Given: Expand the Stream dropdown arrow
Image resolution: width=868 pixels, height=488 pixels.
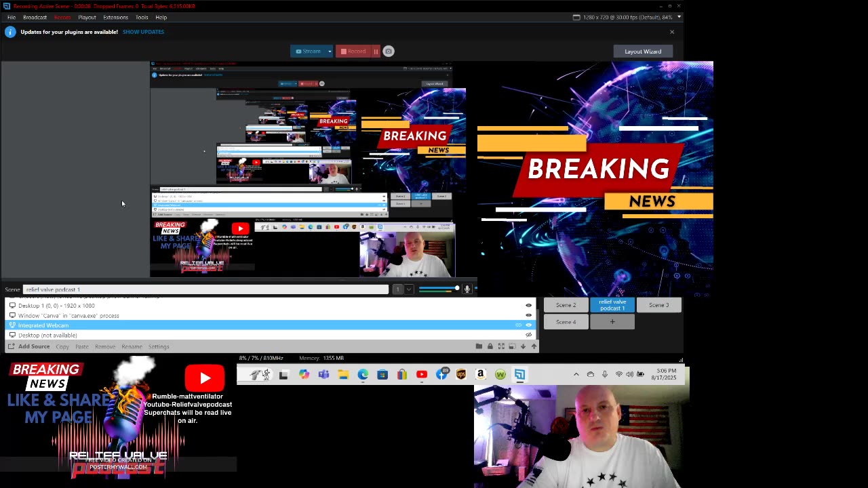Looking at the screenshot, I should pyautogui.click(x=330, y=52).
